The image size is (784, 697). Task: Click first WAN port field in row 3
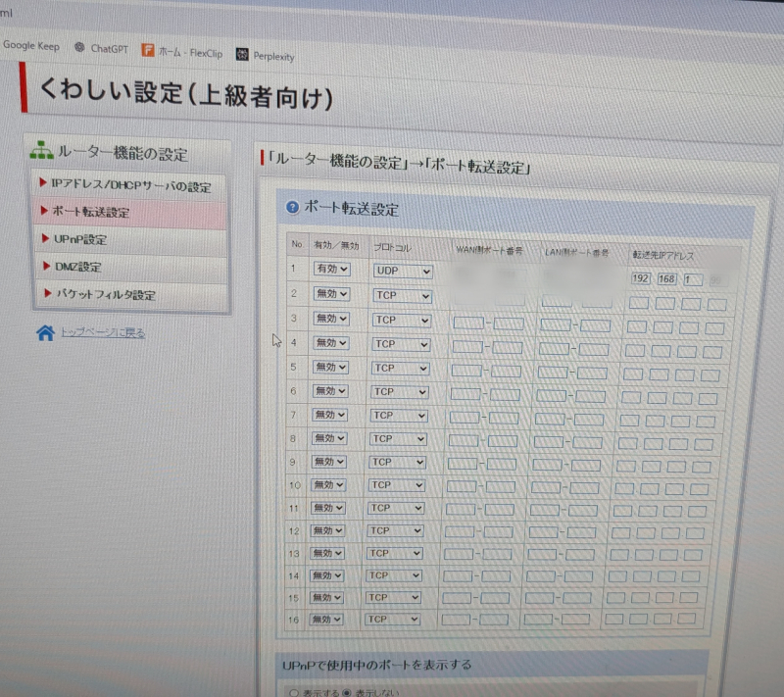point(468,321)
